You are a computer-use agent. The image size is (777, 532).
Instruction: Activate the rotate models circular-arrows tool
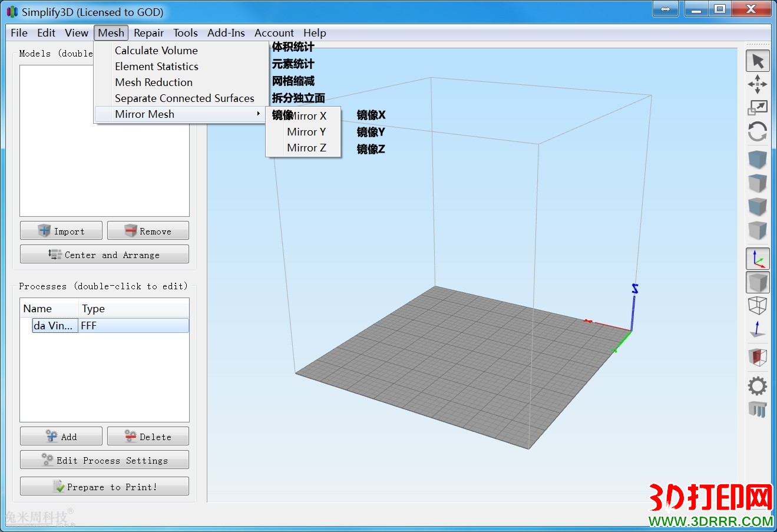[x=758, y=131]
